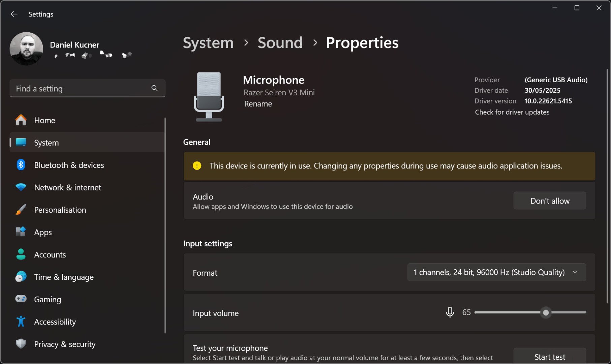Click the Personalisation paintbrush icon
The width and height of the screenshot is (611, 364).
coord(21,210)
